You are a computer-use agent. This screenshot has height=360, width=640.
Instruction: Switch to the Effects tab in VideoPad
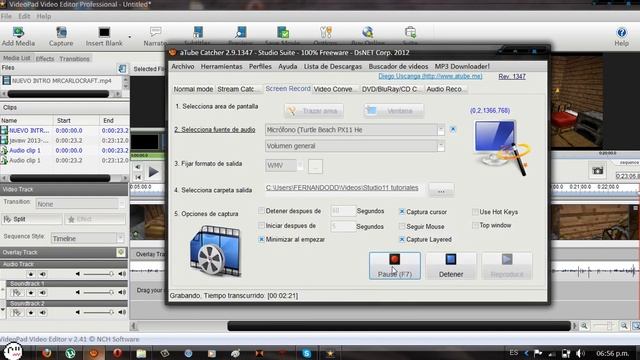45,58
